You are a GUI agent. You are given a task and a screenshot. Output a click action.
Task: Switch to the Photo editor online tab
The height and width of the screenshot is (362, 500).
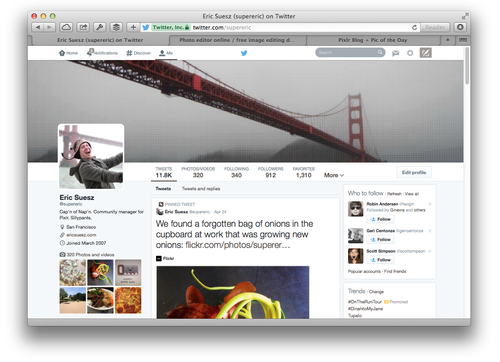point(237,40)
